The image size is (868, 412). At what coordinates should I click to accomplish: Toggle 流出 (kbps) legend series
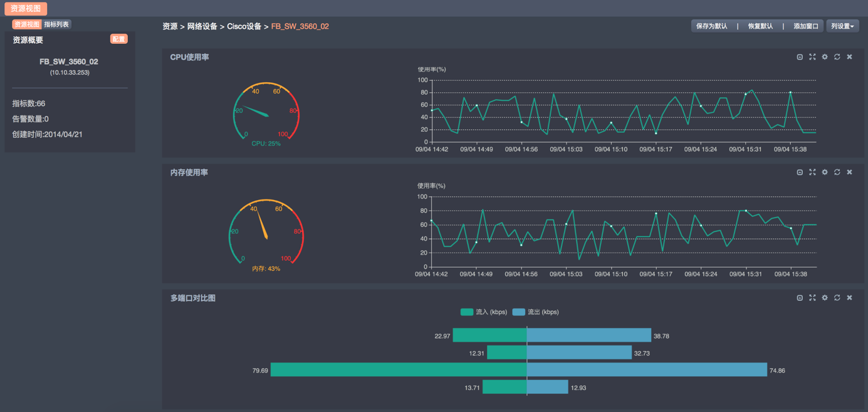(535, 312)
